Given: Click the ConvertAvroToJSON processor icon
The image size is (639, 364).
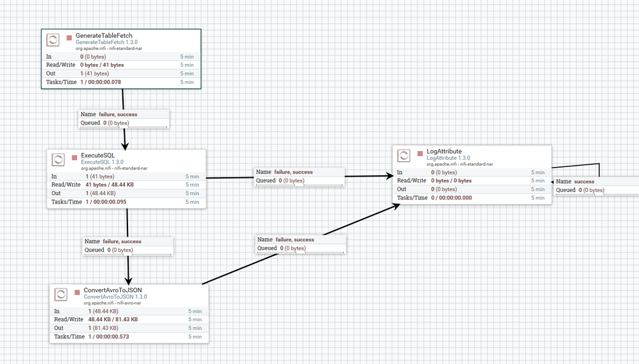Looking at the screenshot, I should tap(61, 294).
